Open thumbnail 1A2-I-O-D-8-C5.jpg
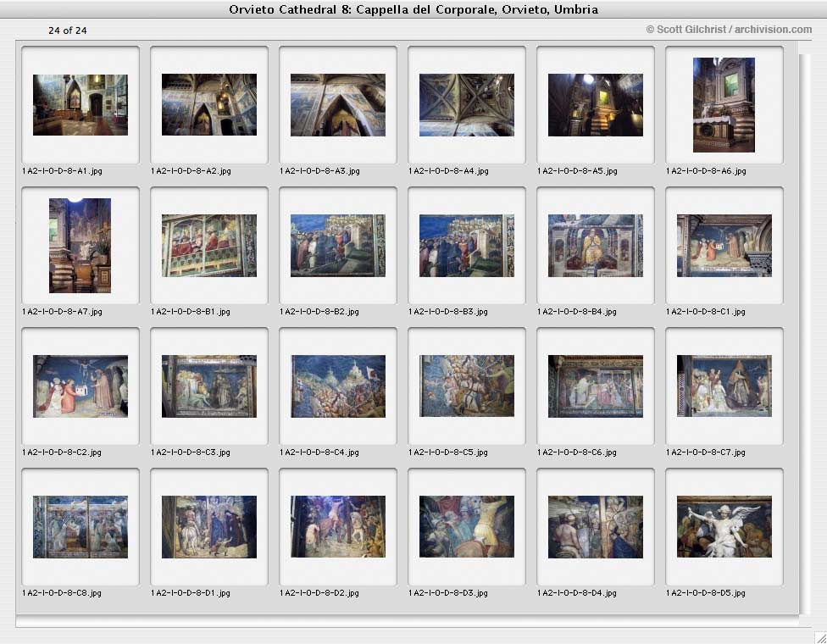 coord(466,386)
